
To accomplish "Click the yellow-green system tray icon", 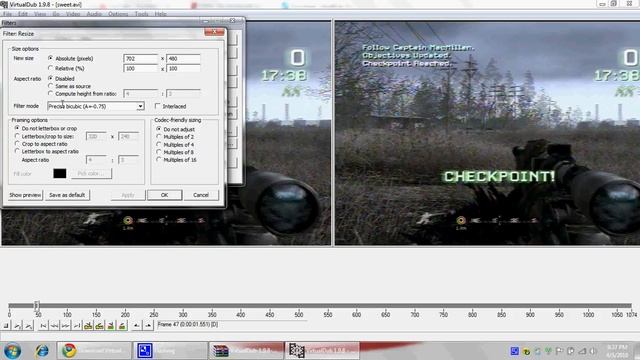I will [x=527, y=351].
